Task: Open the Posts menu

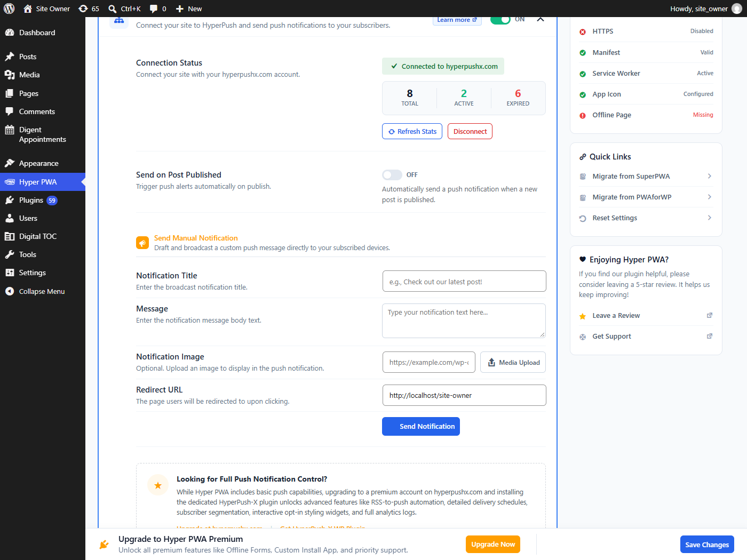Action: tap(43, 57)
